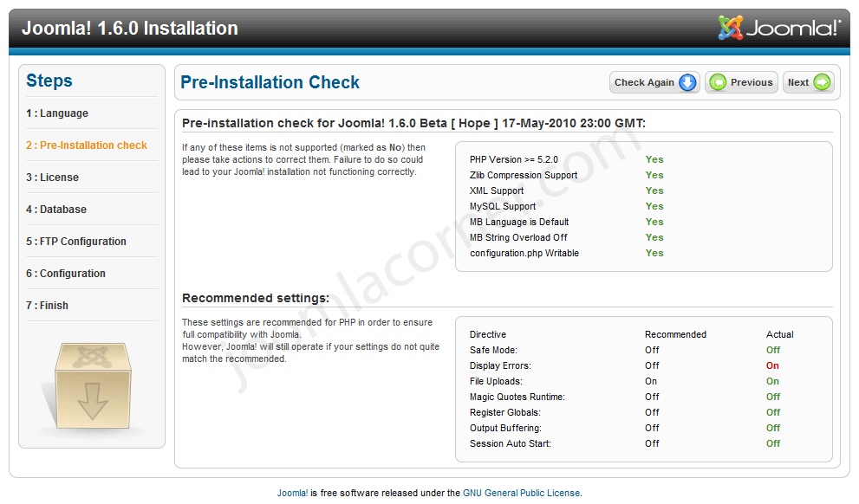This screenshot has width=859, height=504.
Task: Click the Yes value for configuration.php Writable
Action: (x=654, y=254)
